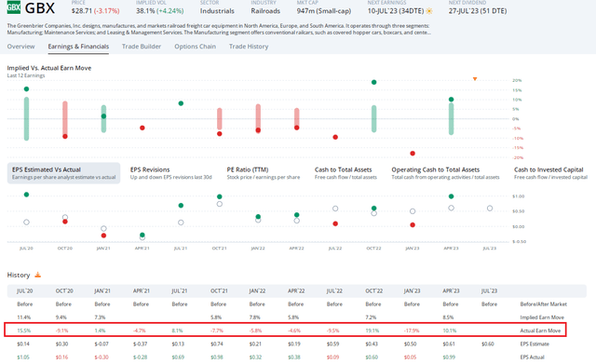The image size is (596, 364).
Task: Select the Earnings & Financials tab
Action: pos(78,47)
